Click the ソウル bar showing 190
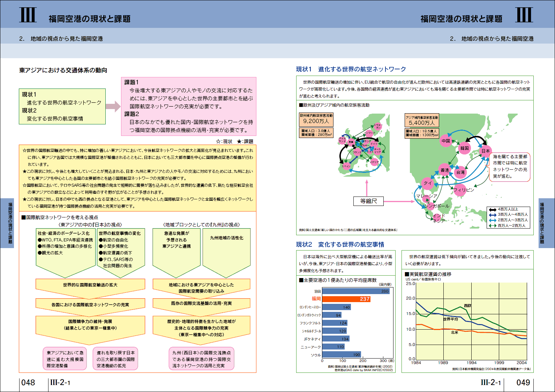 (342, 355)
